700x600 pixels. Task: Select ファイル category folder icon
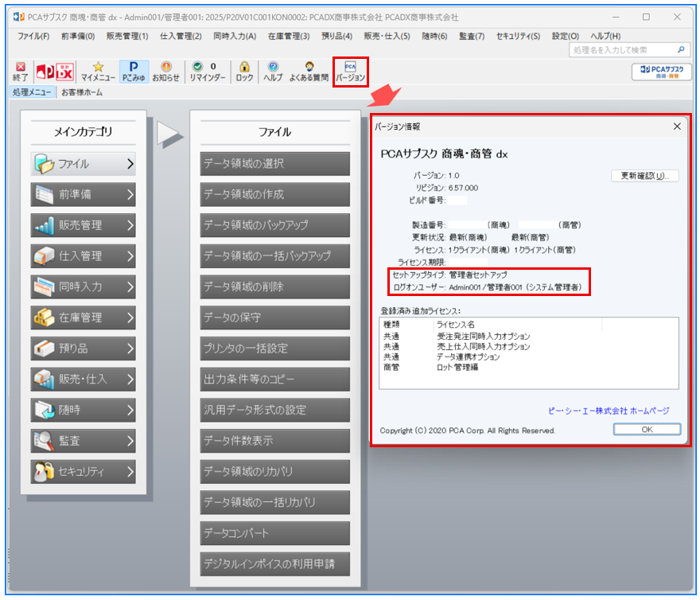[45, 163]
